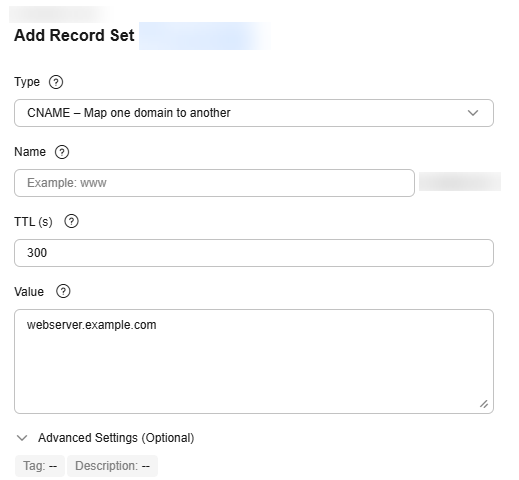Image resolution: width=519 pixels, height=480 pixels.
Task: Click the Name field label
Action: pyautogui.click(x=30, y=152)
